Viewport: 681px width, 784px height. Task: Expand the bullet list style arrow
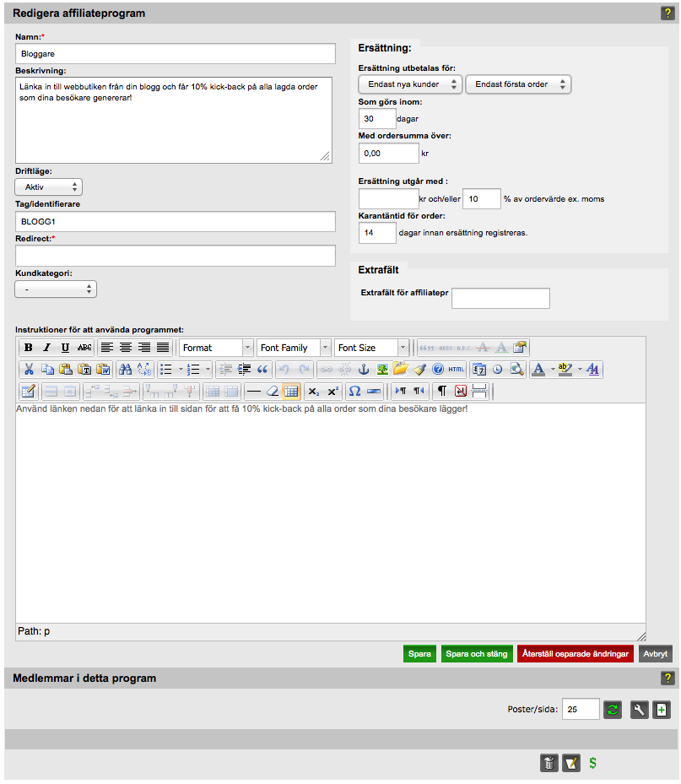[x=181, y=370]
